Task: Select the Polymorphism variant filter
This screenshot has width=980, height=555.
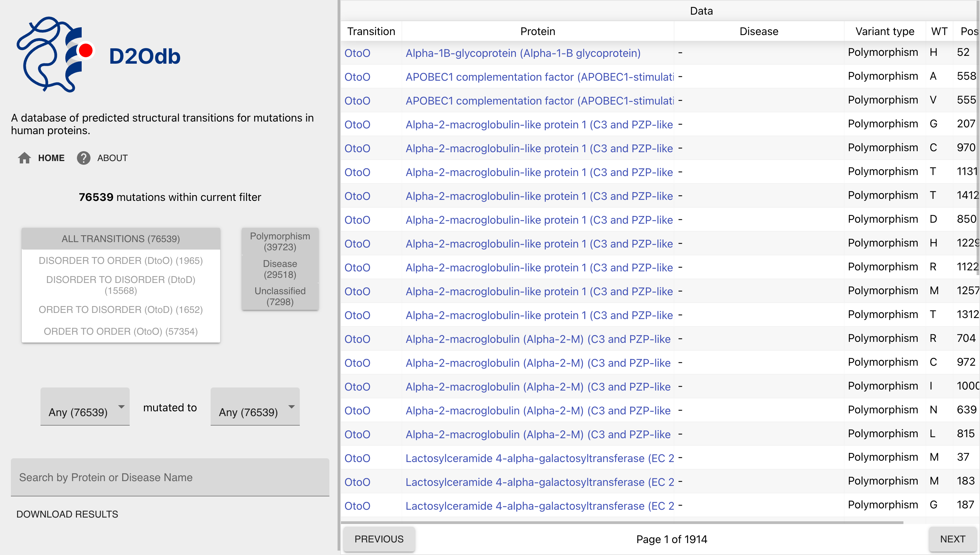Action: [x=280, y=241]
